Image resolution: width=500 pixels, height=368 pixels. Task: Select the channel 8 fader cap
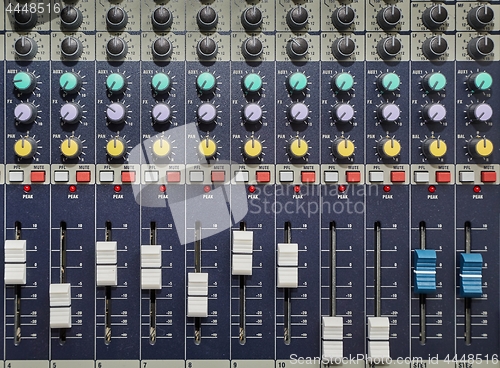[x=198, y=295]
